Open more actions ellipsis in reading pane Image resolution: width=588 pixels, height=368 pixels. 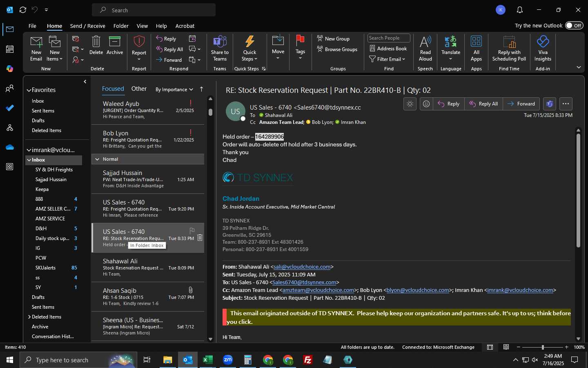pyautogui.click(x=566, y=104)
